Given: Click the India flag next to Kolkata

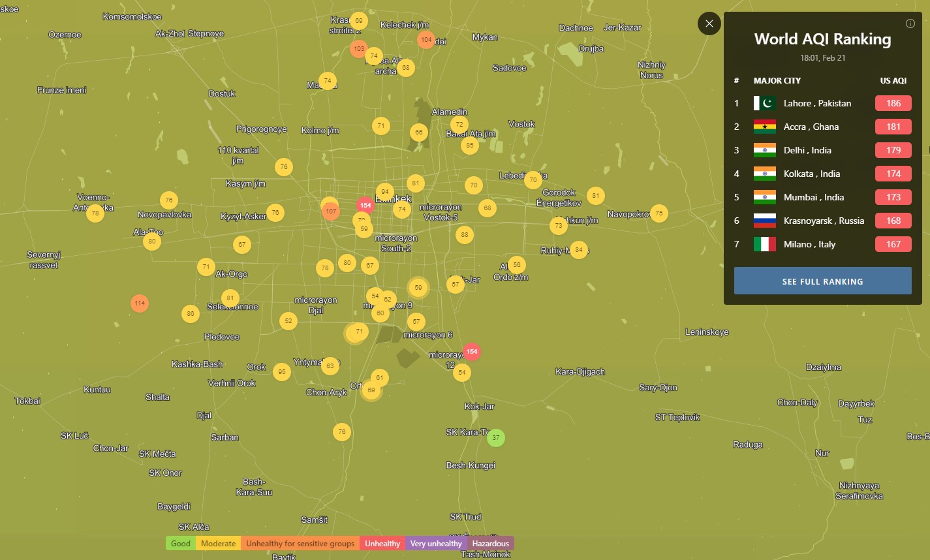Looking at the screenshot, I should coord(764,174).
